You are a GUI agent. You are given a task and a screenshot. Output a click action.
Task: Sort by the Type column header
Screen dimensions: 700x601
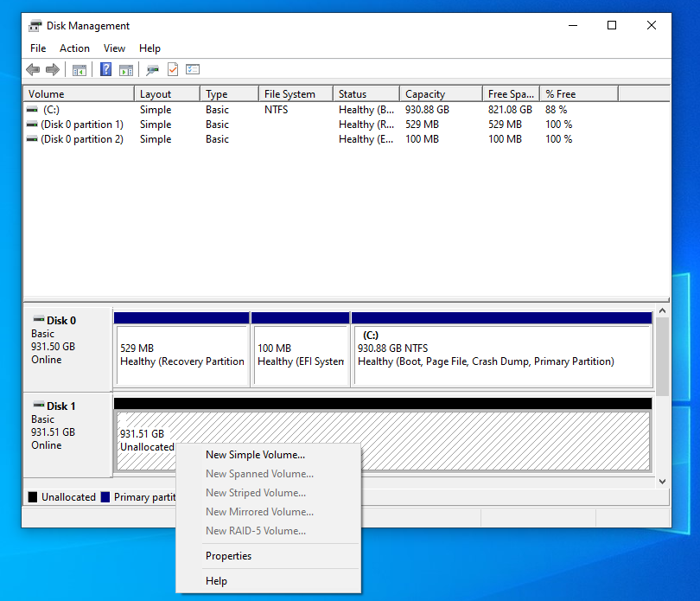point(230,94)
